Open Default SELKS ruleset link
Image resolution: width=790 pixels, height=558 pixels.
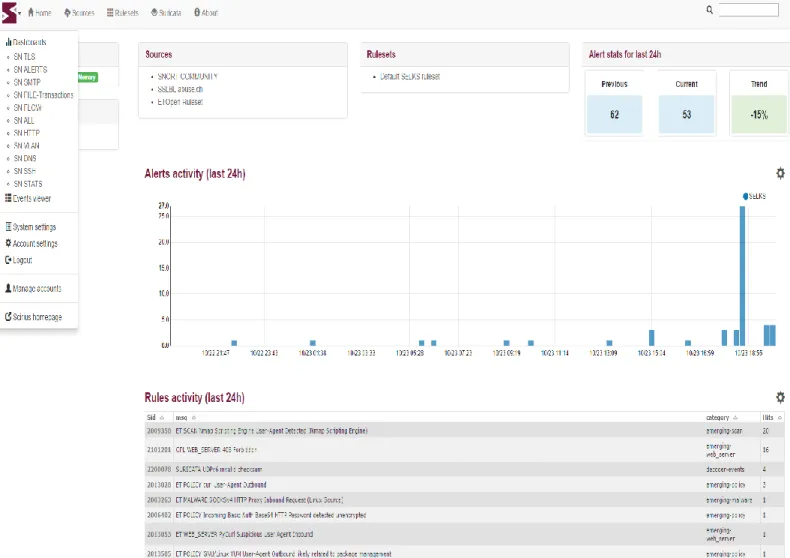(410, 77)
